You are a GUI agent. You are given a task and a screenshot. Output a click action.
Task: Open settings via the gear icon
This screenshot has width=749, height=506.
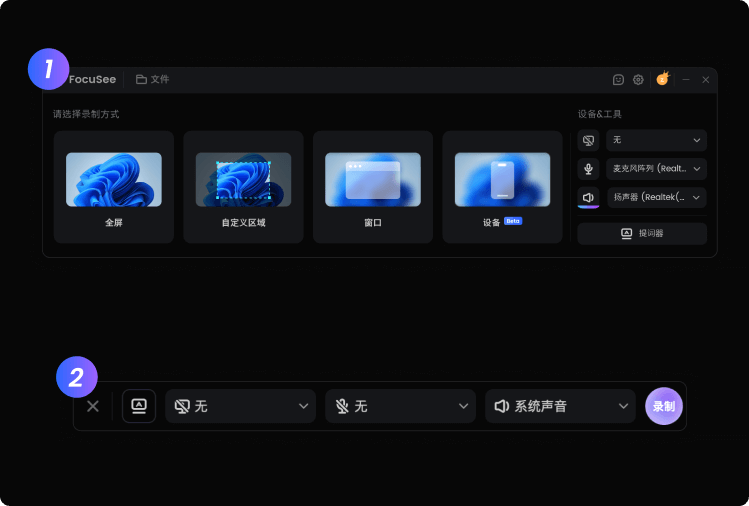638,80
